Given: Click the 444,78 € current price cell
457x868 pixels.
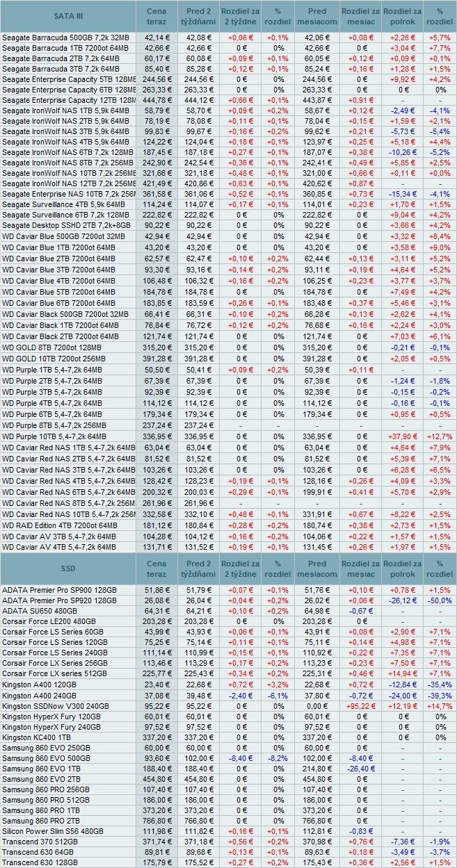Looking at the screenshot, I should [157, 100].
